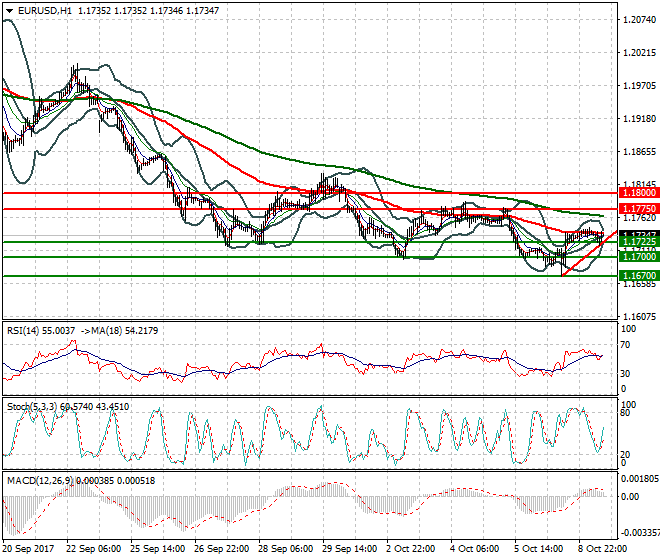The image size is (660, 560).
Task: Click the 20 Sep 2017 date label
Action: (30, 549)
